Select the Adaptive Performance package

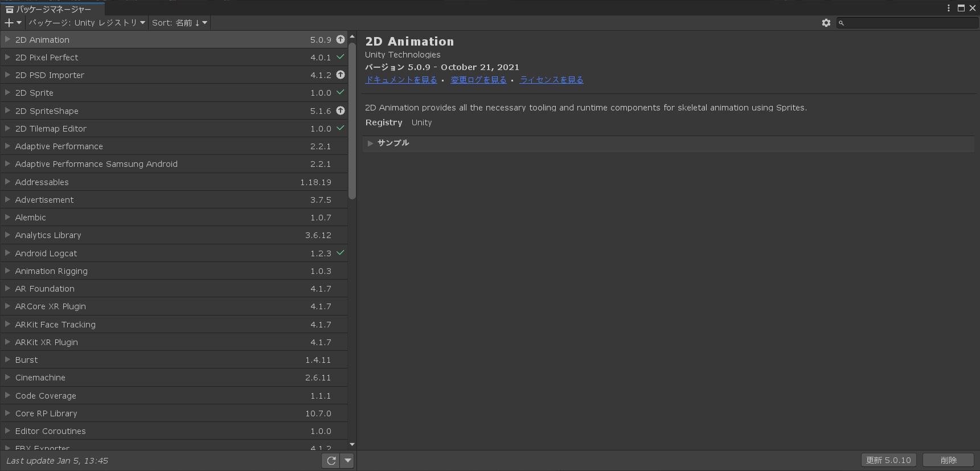tap(174, 146)
